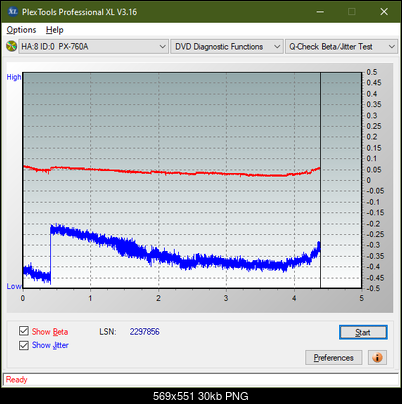The image size is (402, 404).
Task: Open the orange info icon button
Action: click(x=377, y=358)
